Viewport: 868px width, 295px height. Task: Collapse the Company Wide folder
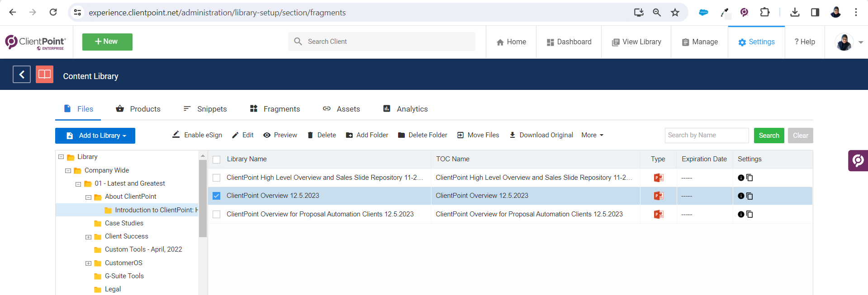tap(68, 171)
